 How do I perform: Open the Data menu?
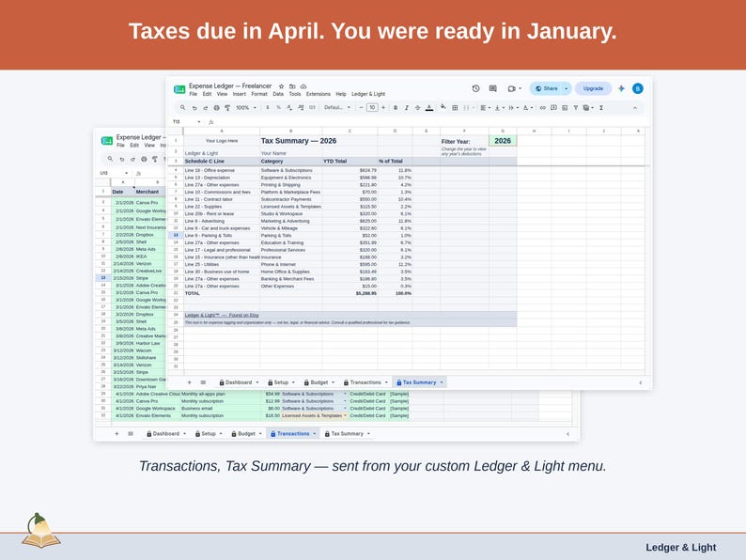[278, 94]
